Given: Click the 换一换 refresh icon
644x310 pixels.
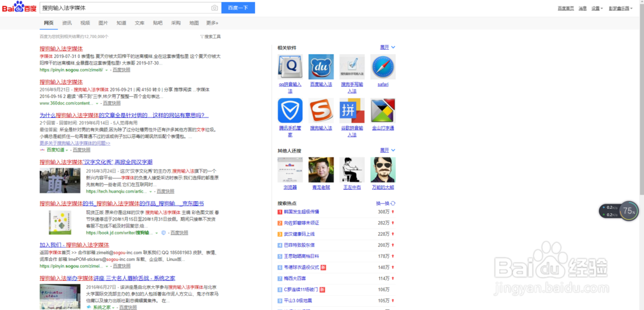Looking at the screenshot, I should click(x=393, y=203).
